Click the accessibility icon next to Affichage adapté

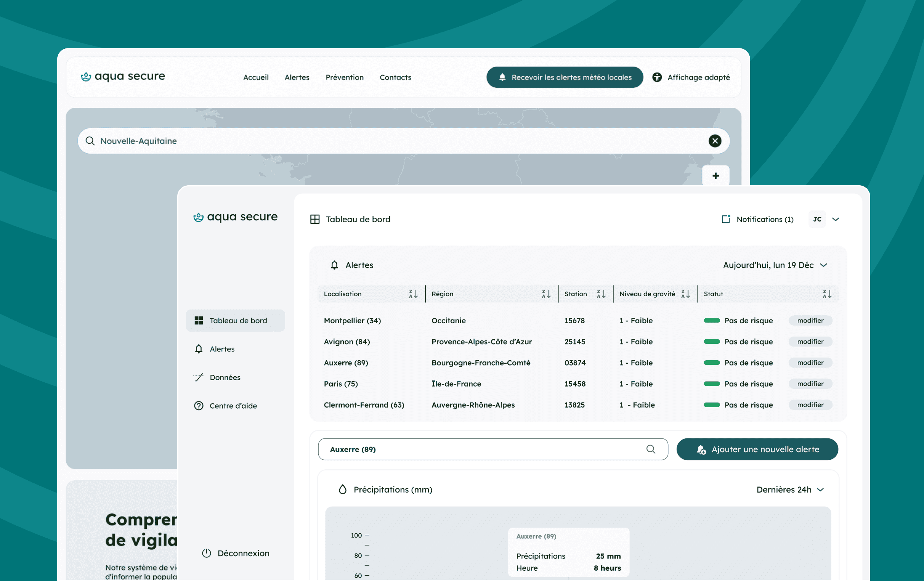(x=657, y=77)
